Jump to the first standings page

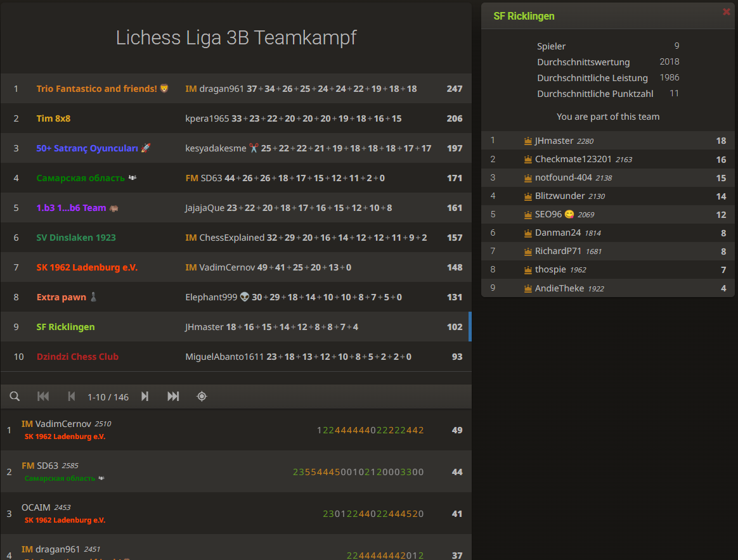[x=42, y=396]
